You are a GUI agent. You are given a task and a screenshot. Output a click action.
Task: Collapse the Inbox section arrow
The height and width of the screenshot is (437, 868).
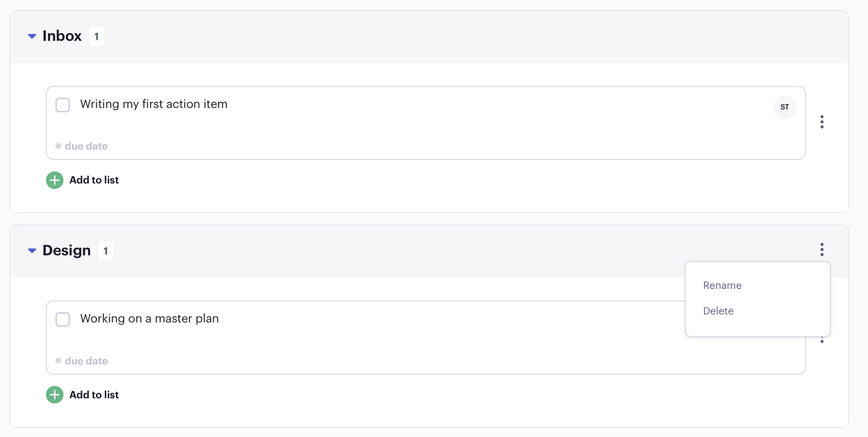(32, 36)
